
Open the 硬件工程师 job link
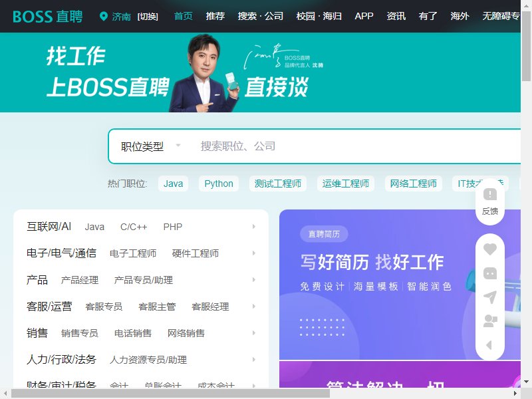pos(196,253)
